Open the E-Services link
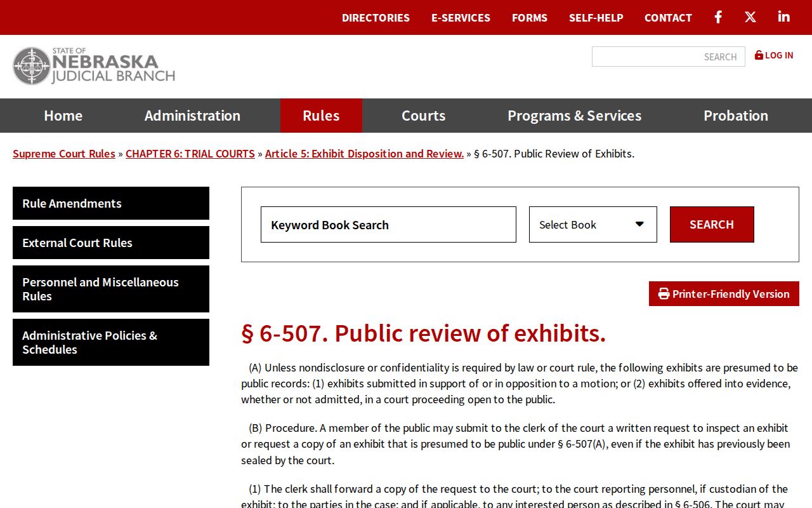The height and width of the screenshot is (508, 812). [x=461, y=18]
